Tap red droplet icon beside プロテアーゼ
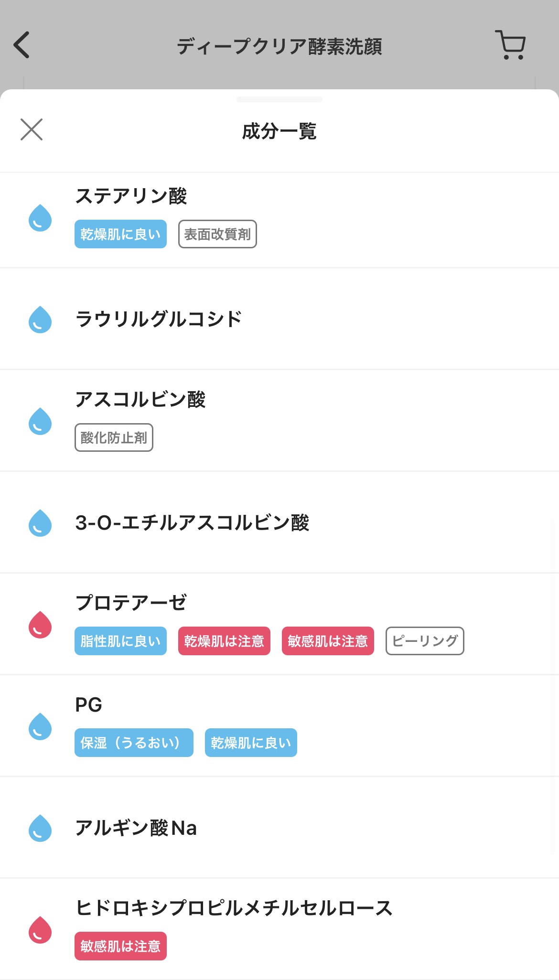559x980 pixels. point(40,625)
